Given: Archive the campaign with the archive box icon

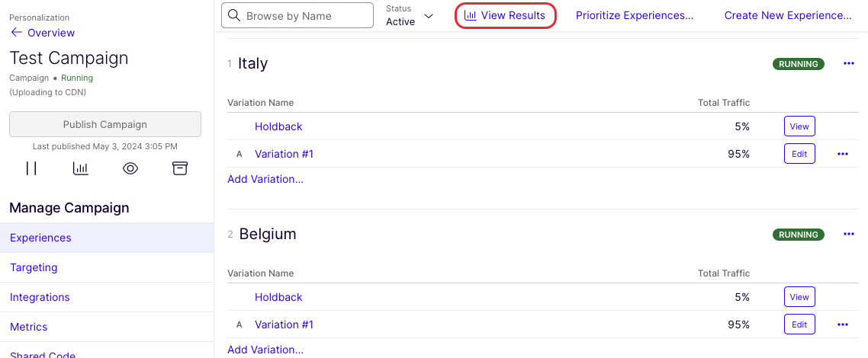Looking at the screenshot, I should [x=180, y=168].
